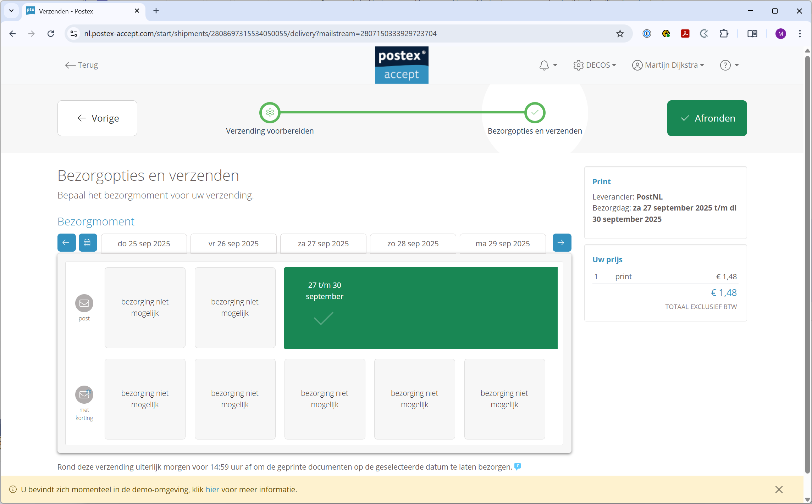The height and width of the screenshot is (504, 812).
Task: Select the 27 t/m 30 september slot
Action: [x=420, y=308]
